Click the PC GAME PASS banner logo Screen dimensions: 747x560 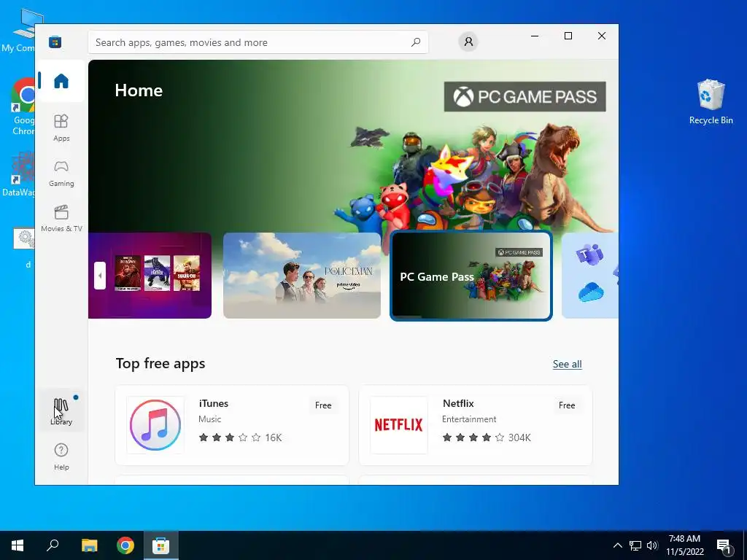[x=525, y=97]
